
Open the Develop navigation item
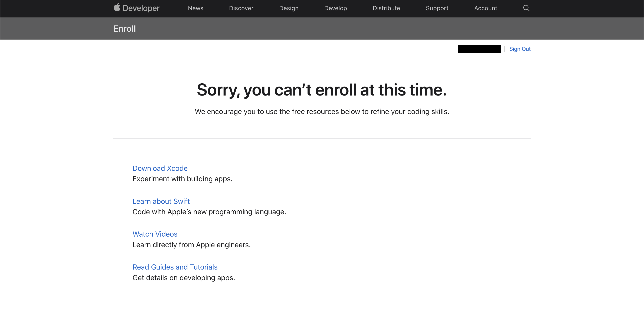coord(335,8)
